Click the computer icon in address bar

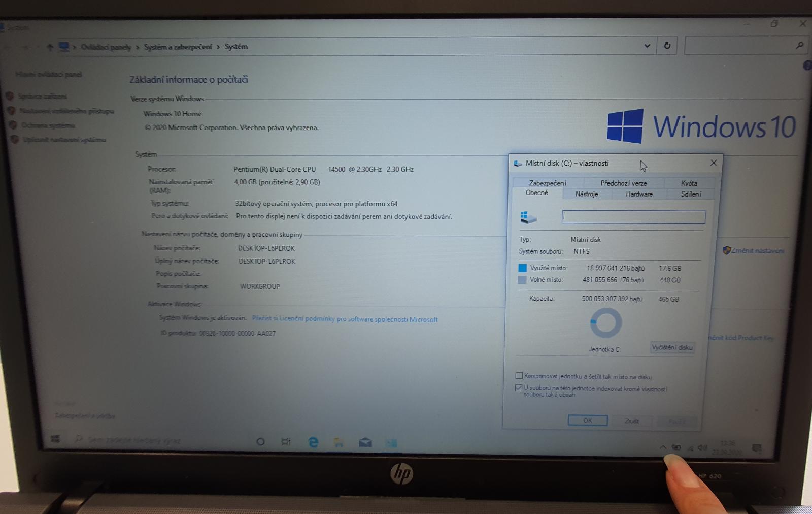coord(63,47)
